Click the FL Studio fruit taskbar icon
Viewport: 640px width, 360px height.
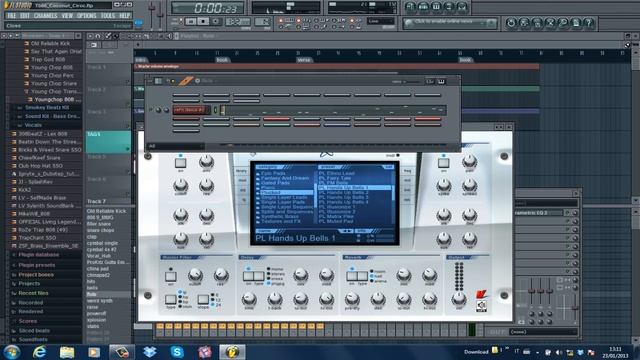pyautogui.click(x=232, y=352)
